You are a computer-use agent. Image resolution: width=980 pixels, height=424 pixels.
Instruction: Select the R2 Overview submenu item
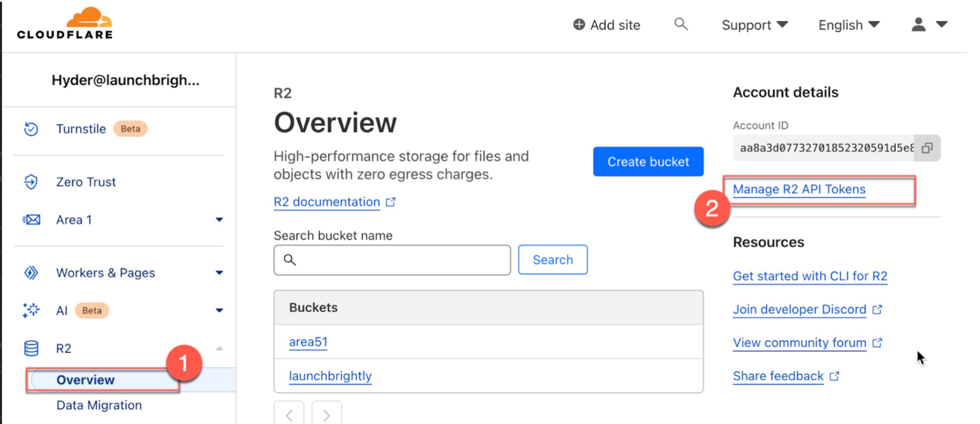click(86, 380)
